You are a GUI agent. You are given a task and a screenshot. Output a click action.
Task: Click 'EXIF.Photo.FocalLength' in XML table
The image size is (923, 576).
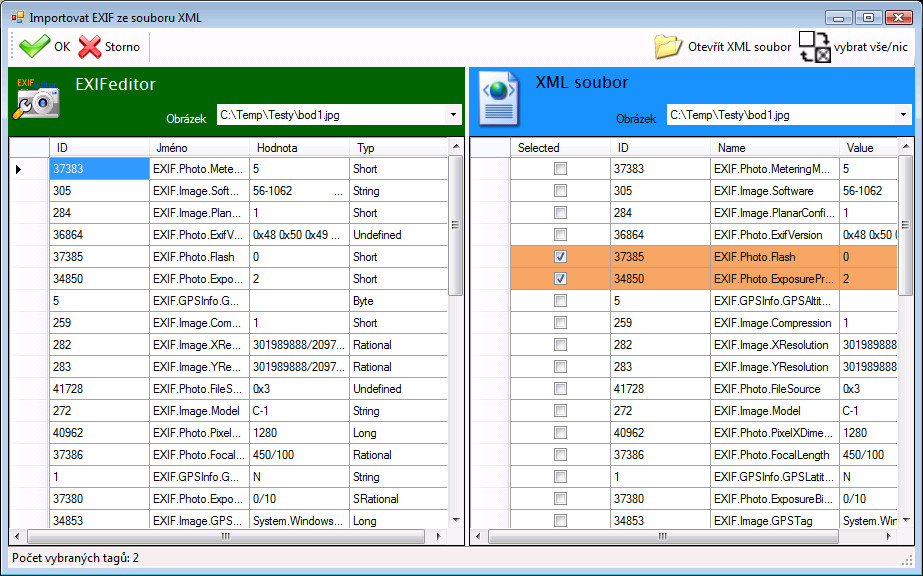(x=775, y=455)
